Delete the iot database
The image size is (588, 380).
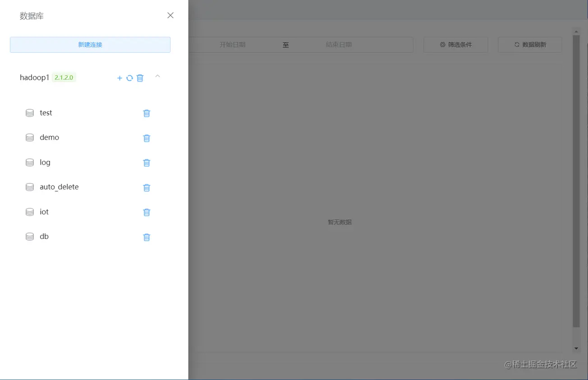(147, 212)
